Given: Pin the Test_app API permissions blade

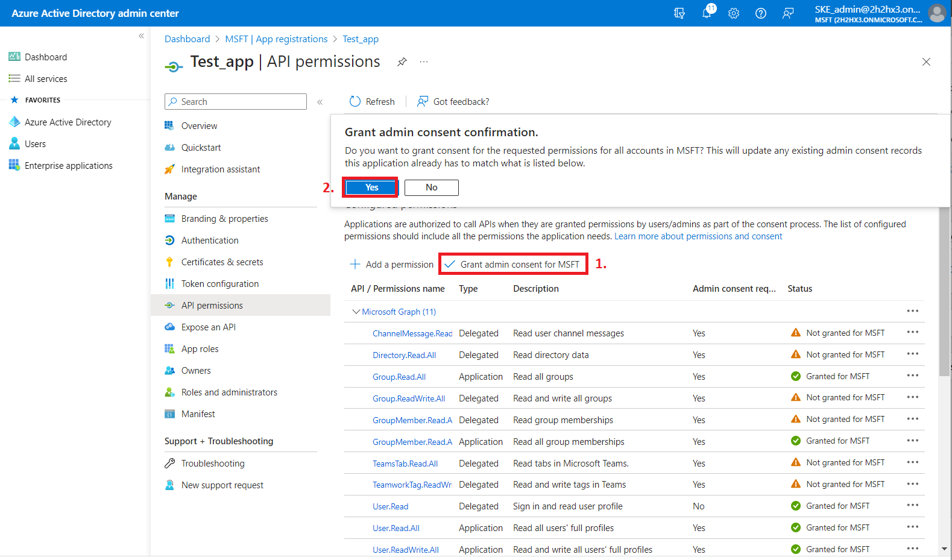Looking at the screenshot, I should tap(402, 62).
